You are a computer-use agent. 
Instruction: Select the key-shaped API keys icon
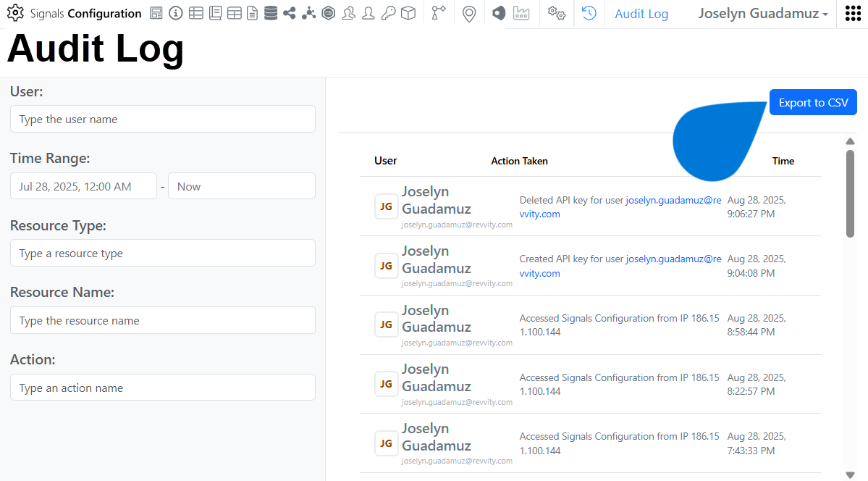(x=388, y=13)
